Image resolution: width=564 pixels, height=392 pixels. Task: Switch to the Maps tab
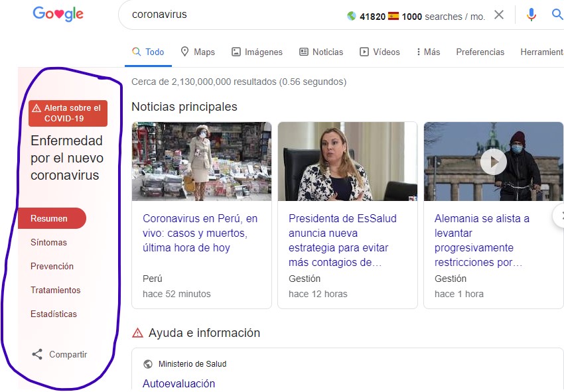click(x=198, y=52)
